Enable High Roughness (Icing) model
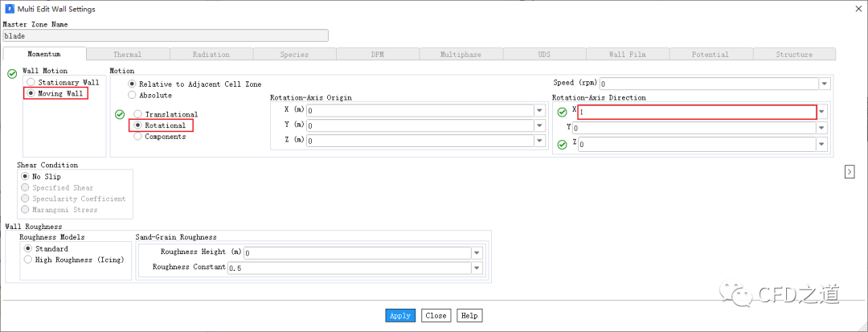Screen dimensions: 868x332 tap(29, 260)
